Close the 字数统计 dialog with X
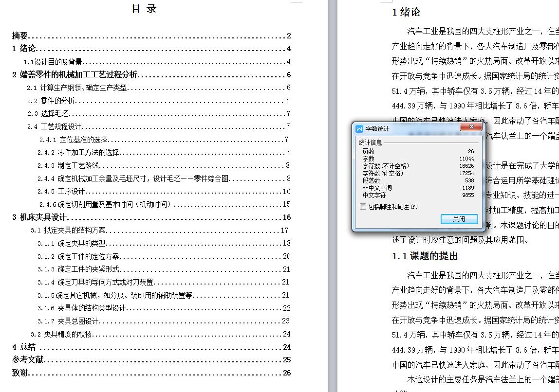Image resolution: width=559 pixels, height=392 pixels. tap(471, 126)
